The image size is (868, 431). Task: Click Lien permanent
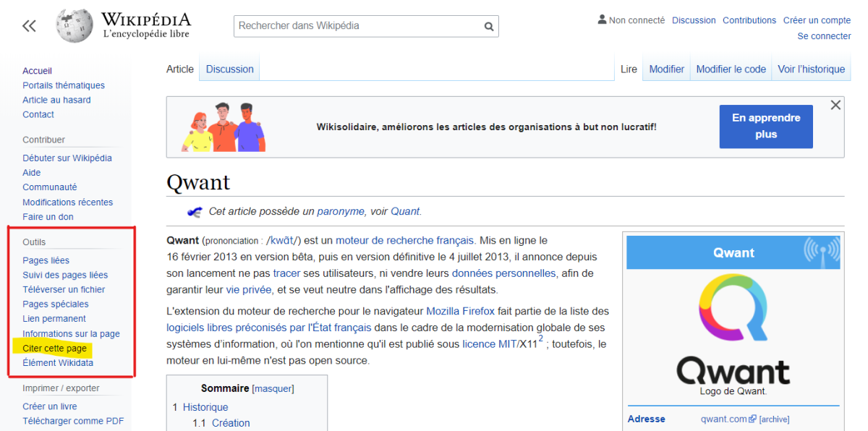54,318
